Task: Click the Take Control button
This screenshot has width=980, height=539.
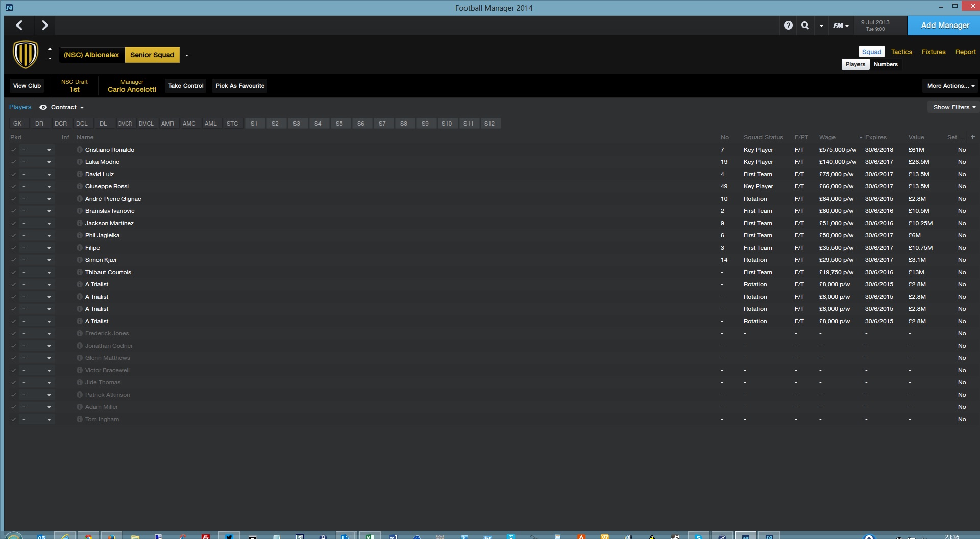Action: [x=186, y=86]
